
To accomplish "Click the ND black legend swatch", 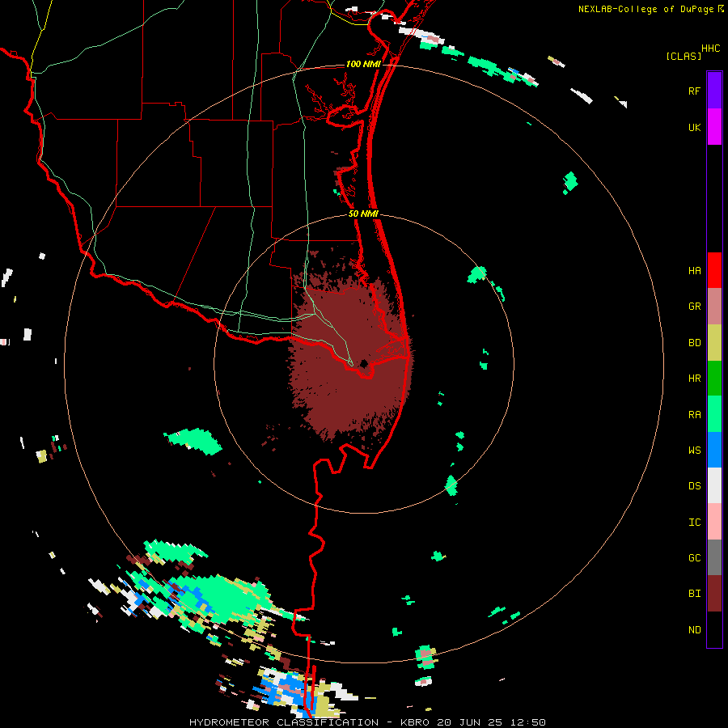I will [x=714, y=629].
